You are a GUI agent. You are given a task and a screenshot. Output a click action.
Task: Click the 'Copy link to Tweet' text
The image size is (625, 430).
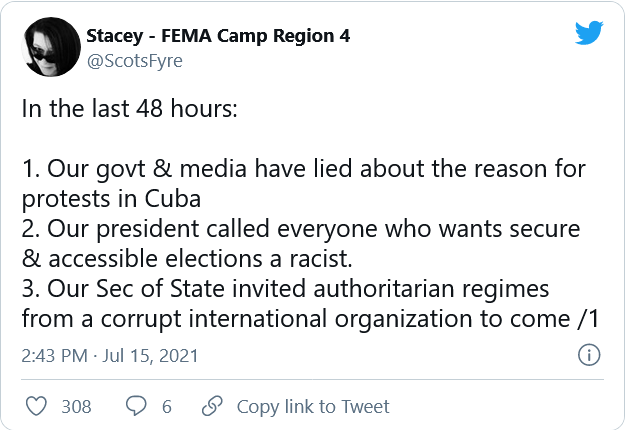pos(313,407)
